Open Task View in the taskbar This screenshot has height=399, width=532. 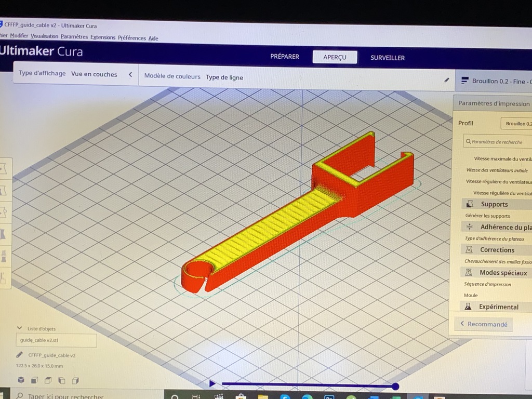point(196,396)
